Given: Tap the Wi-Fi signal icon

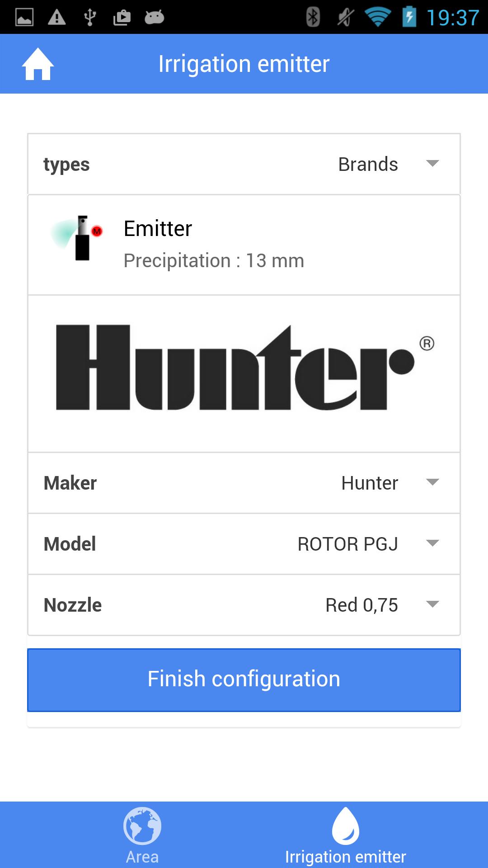Looking at the screenshot, I should tap(377, 17).
